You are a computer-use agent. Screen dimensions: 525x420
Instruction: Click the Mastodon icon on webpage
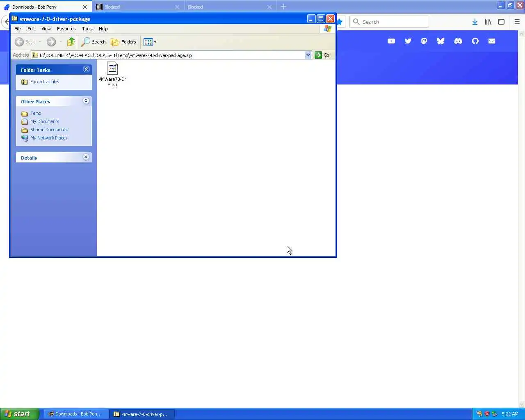coord(424,41)
